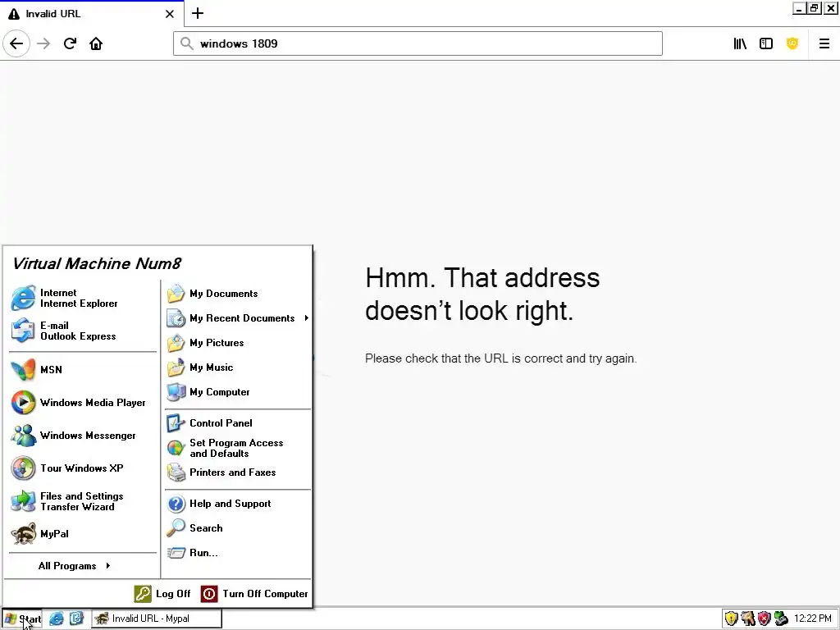Open the browser home page
The image size is (840, 630).
point(96,43)
